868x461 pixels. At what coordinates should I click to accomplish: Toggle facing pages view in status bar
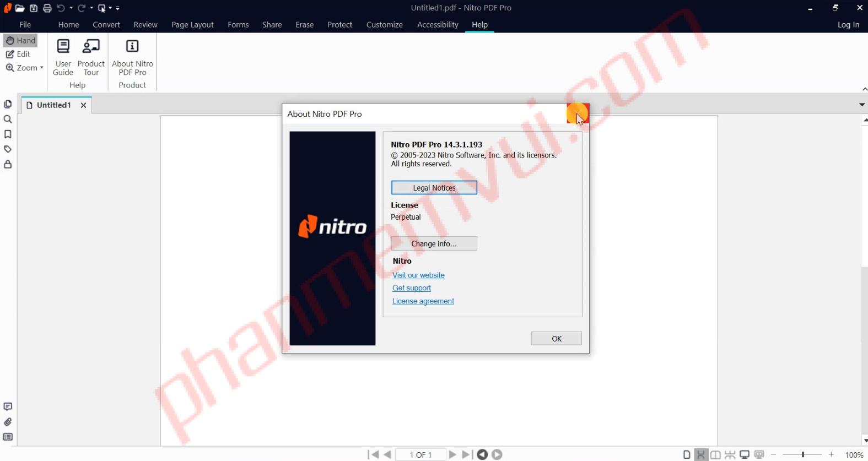pyautogui.click(x=715, y=455)
